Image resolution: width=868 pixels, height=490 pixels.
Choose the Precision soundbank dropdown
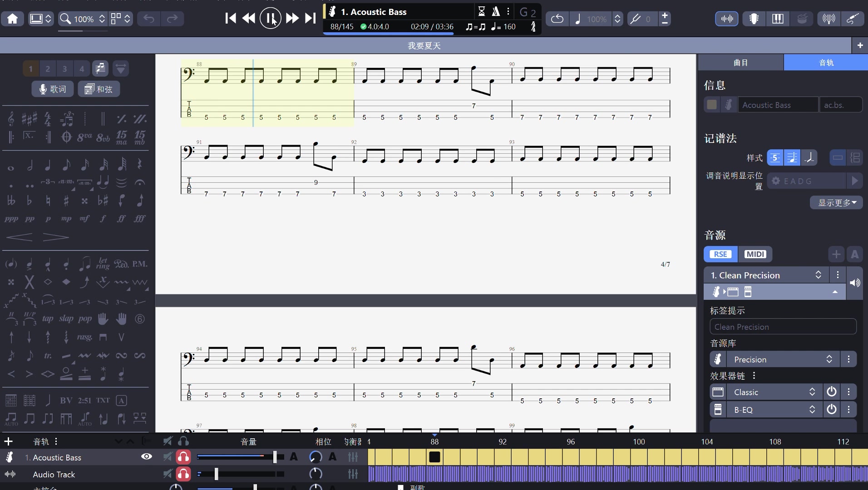[x=783, y=359]
